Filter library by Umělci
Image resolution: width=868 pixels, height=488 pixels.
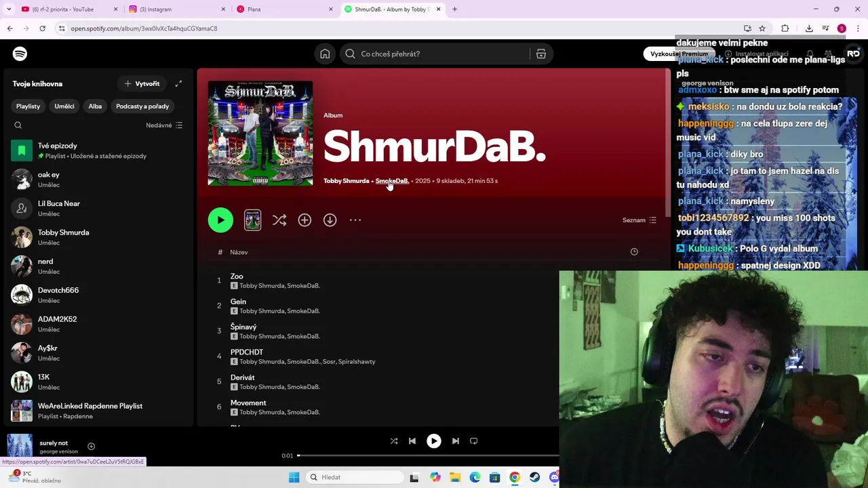64,106
